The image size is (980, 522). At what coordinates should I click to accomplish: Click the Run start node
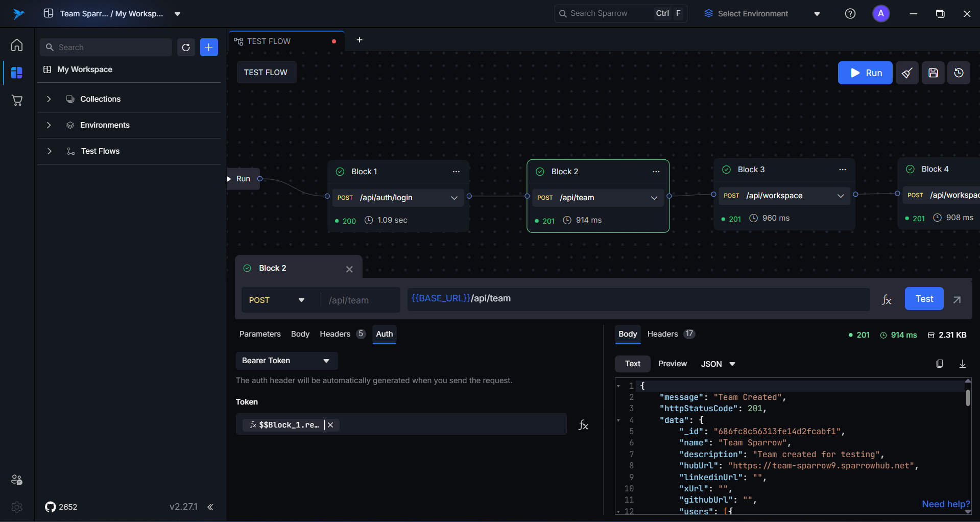(243, 179)
